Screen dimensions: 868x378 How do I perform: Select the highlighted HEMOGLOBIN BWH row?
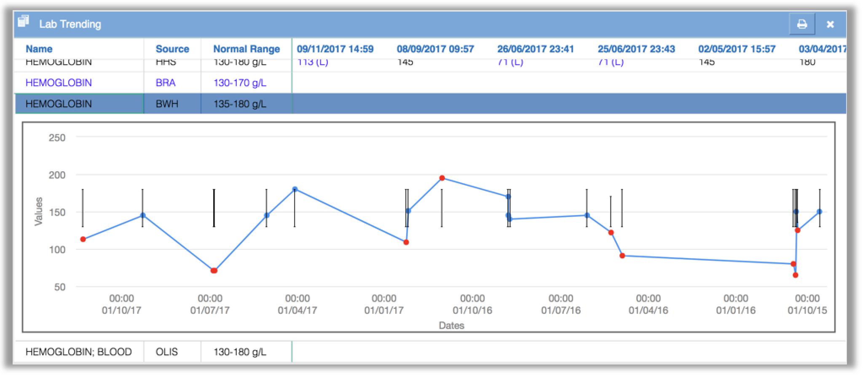(x=430, y=104)
